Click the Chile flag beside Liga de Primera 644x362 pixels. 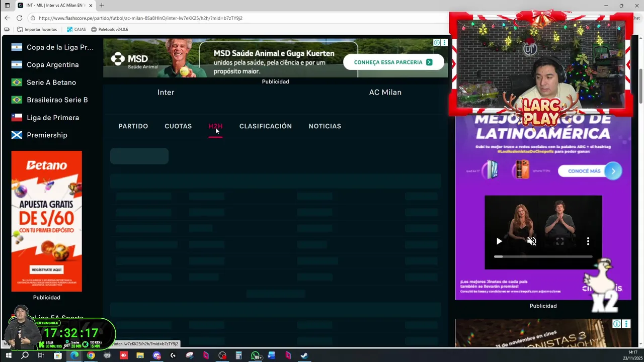pyautogui.click(x=17, y=118)
